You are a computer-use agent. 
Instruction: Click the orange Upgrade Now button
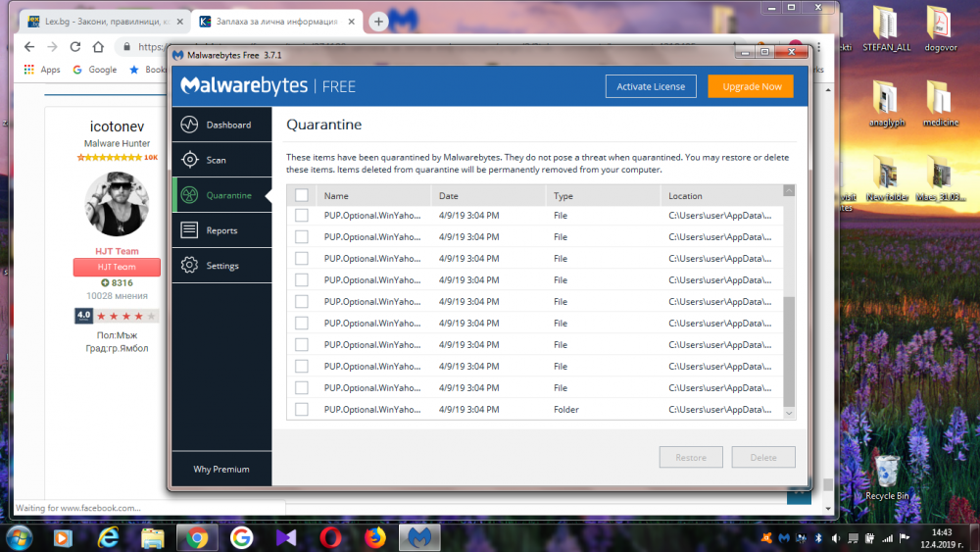(x=751, y=86)
